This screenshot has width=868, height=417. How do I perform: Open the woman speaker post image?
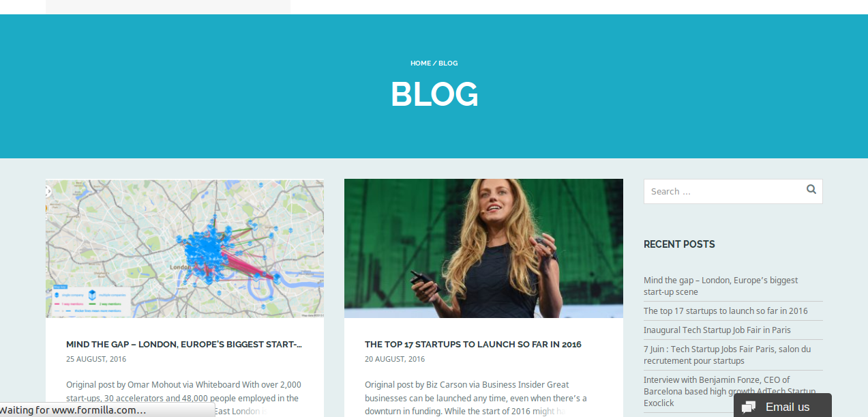(x=483, y=248)
